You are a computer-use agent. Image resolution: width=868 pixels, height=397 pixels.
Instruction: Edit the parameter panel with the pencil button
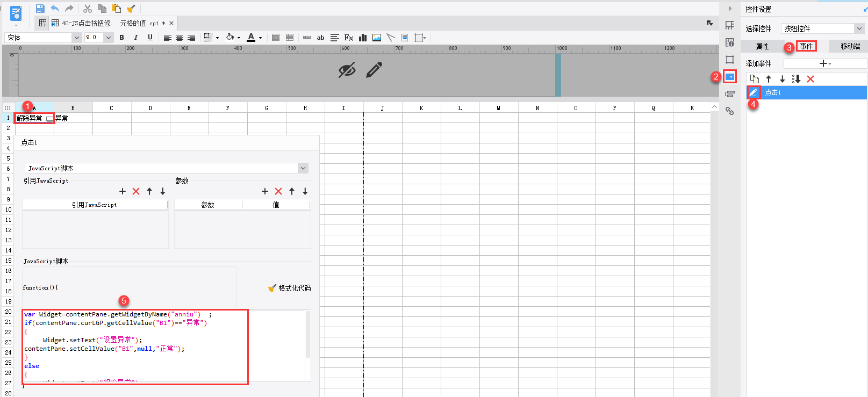pos(374,70)
